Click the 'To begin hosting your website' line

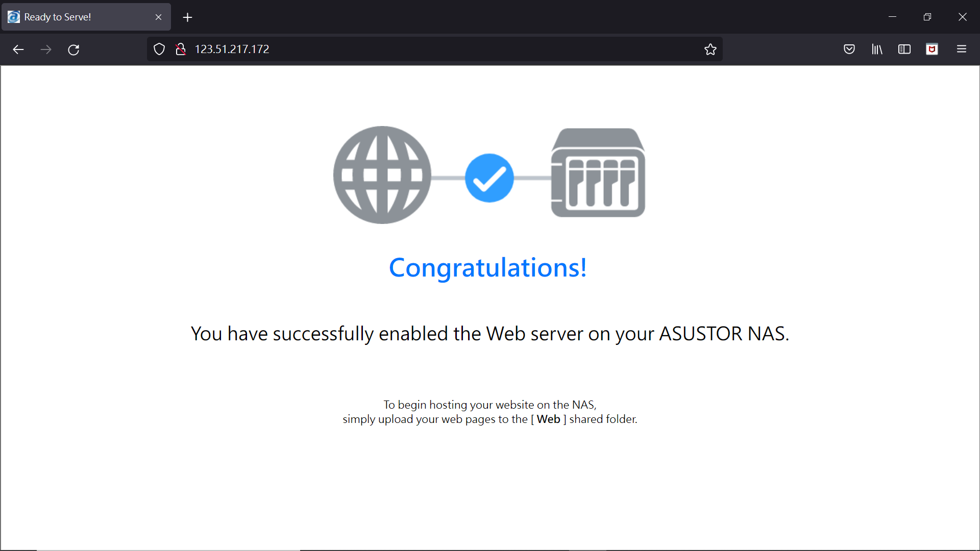click(x=490, y=405)
